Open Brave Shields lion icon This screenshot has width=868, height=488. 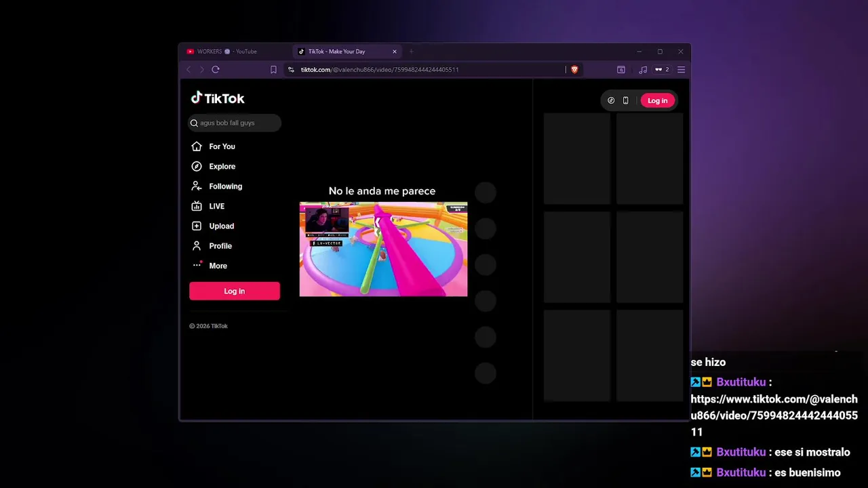click(574, 69)
